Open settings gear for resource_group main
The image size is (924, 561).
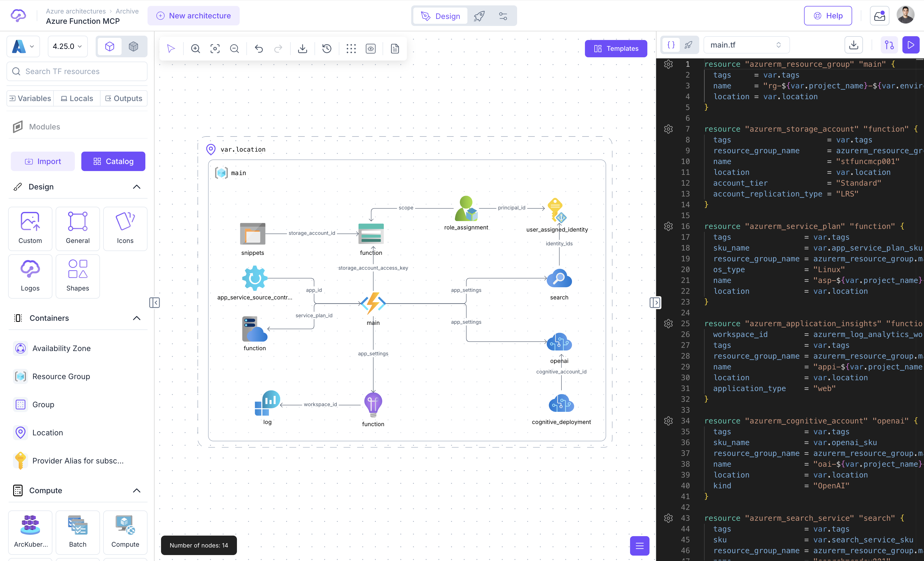(668, 64)
